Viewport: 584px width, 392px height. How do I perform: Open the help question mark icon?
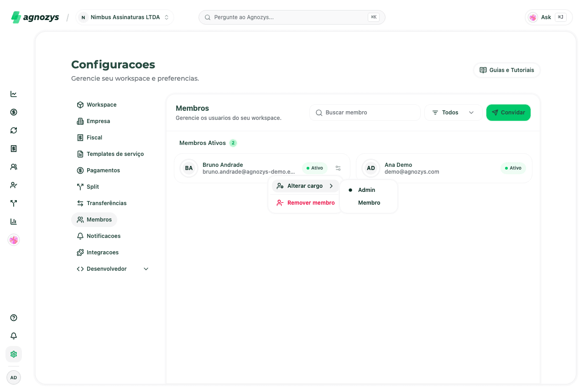point(14,318)
